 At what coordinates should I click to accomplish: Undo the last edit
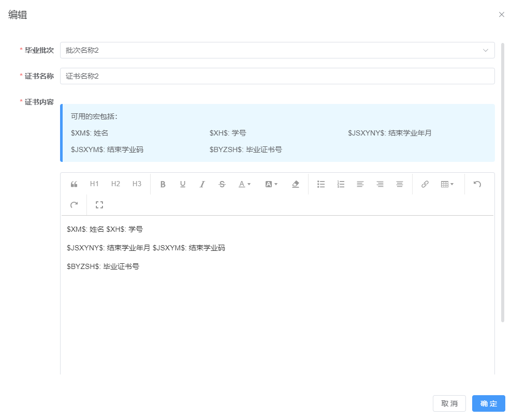477,184
